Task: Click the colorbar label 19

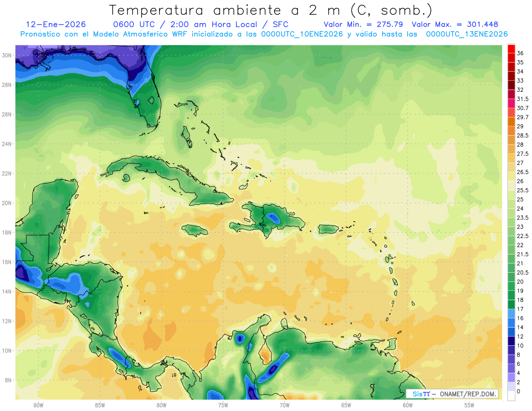Action: point(520,291)
